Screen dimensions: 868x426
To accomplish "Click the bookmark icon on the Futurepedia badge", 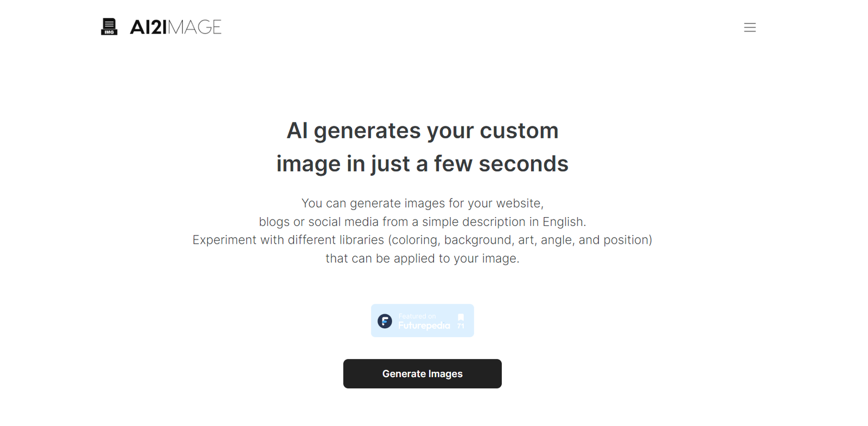I will (x=461, y=317).
